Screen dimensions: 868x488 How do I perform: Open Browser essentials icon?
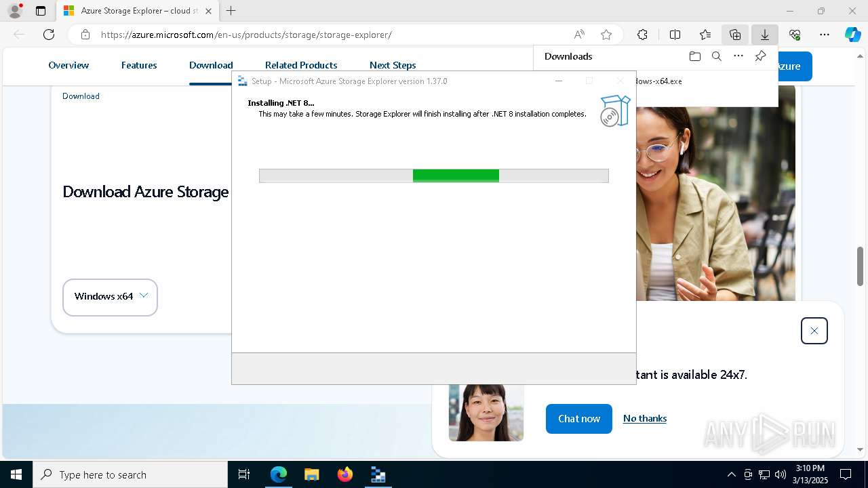pos(795,35)
